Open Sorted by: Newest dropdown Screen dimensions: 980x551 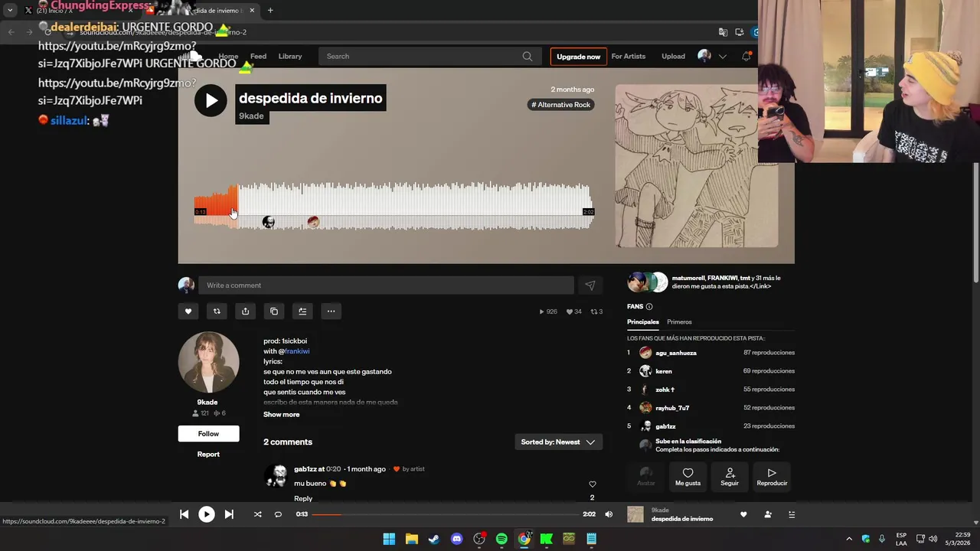tap(558, 442)
